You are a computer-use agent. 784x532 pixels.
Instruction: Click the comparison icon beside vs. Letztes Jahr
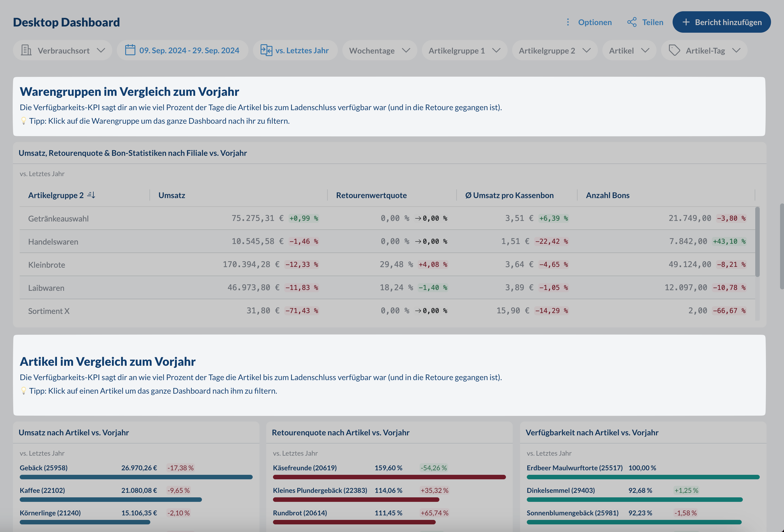coord(266,50)
